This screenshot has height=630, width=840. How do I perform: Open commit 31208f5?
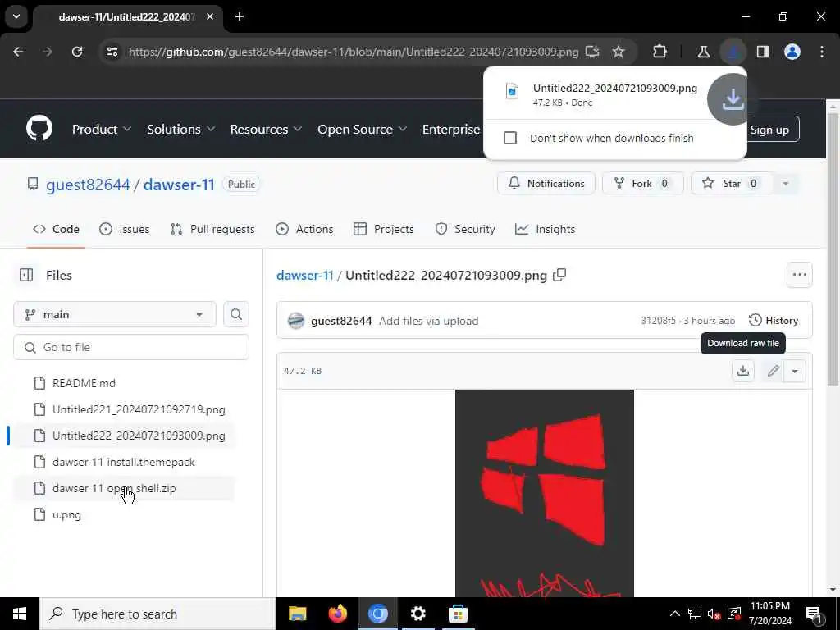[x=658, y=321]
